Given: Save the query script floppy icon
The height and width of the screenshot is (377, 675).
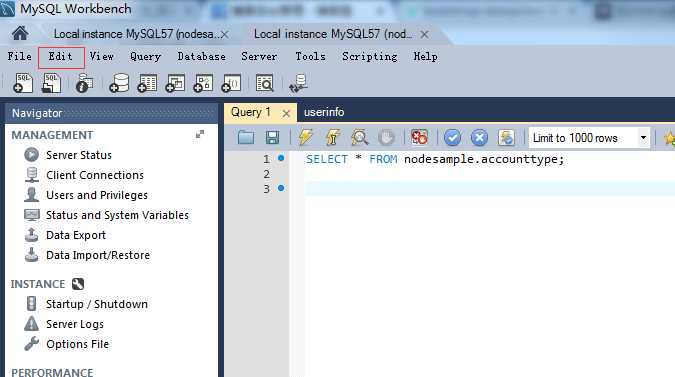Looking at the screenshot, I should [272, 137].
